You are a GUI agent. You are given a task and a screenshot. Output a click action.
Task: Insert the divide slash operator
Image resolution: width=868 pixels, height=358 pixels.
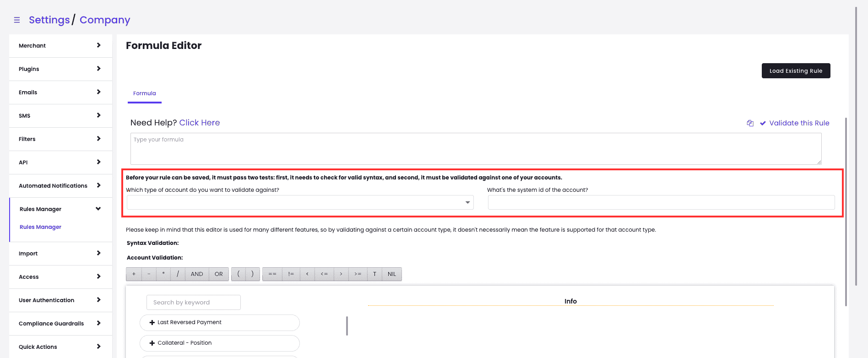tap(178, 274)
